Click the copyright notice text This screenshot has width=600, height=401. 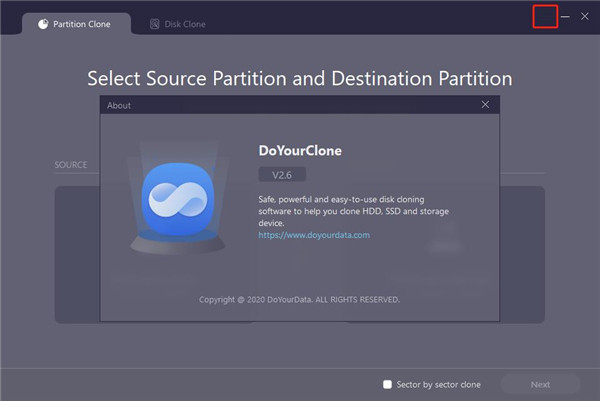coord(300,299)
